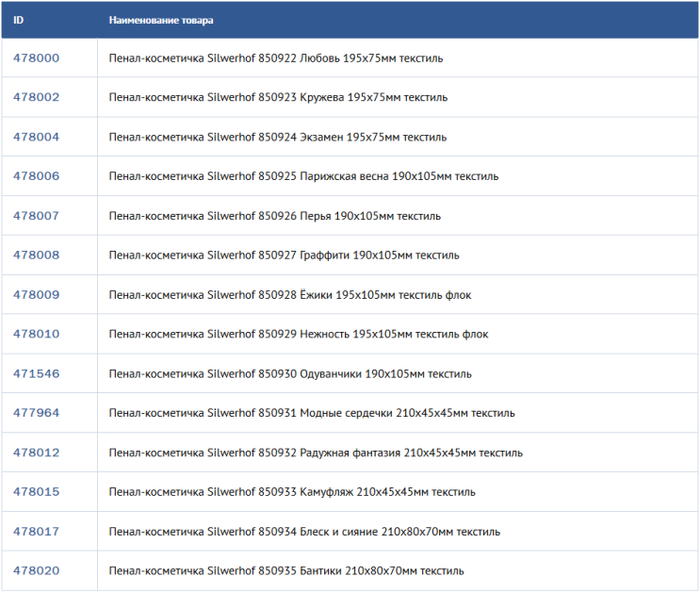700x593 pixels.
Task: Open product ID link 478002
Action: 36,97
